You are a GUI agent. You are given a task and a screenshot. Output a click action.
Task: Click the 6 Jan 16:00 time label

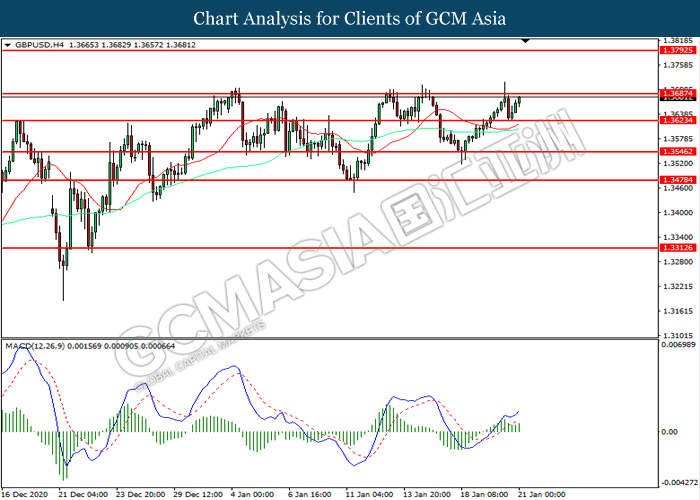point(310,494)
